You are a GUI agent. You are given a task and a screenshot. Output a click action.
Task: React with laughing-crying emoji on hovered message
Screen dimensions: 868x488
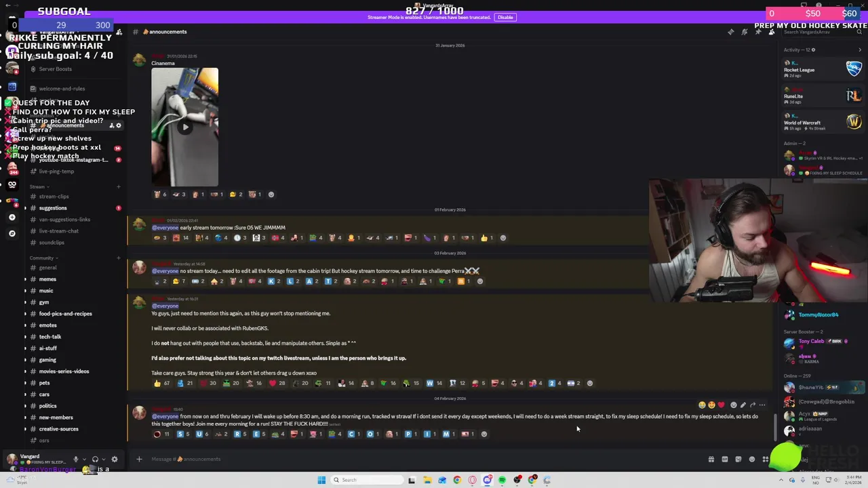click(x=702, y=405)
